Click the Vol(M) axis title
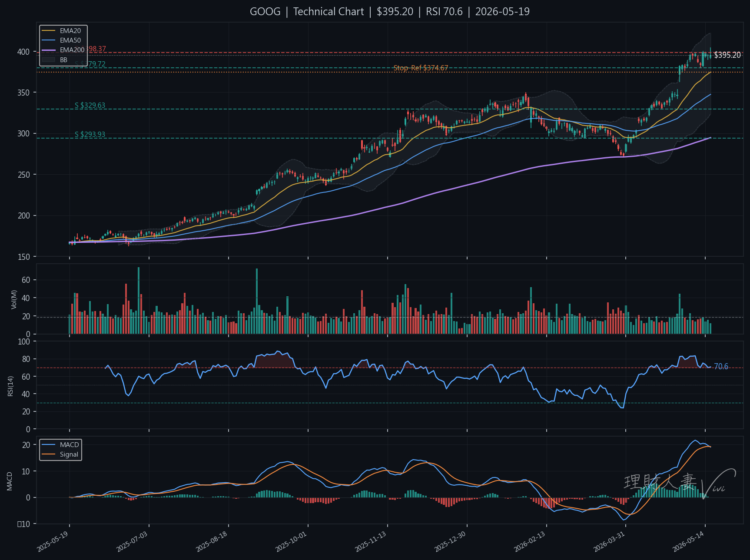This screenshot has height=560, width=750. (x=14, y=299)
